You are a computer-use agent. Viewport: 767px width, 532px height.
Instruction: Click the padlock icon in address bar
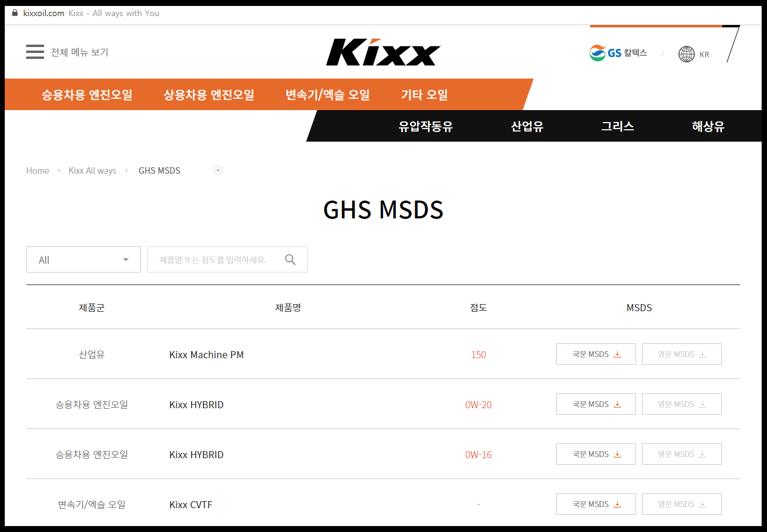15,12
